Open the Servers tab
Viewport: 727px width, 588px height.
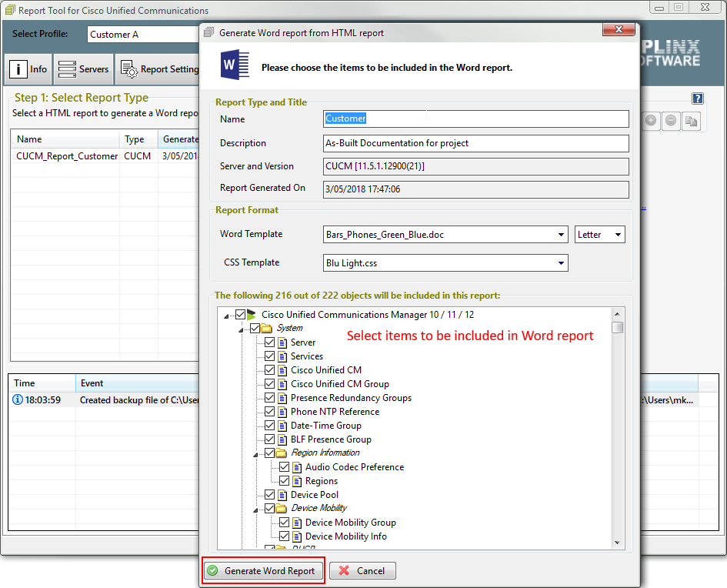coord(83,69)
